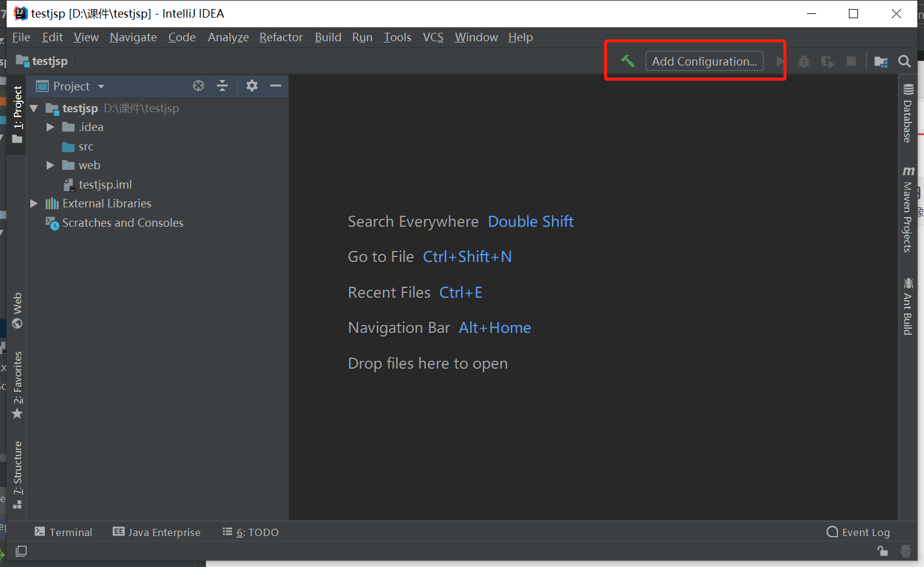924x567 pixels.
Task: Open Search Everywhere with the magnifier icon
Action: pyautogui.click(x=905, y=61)
